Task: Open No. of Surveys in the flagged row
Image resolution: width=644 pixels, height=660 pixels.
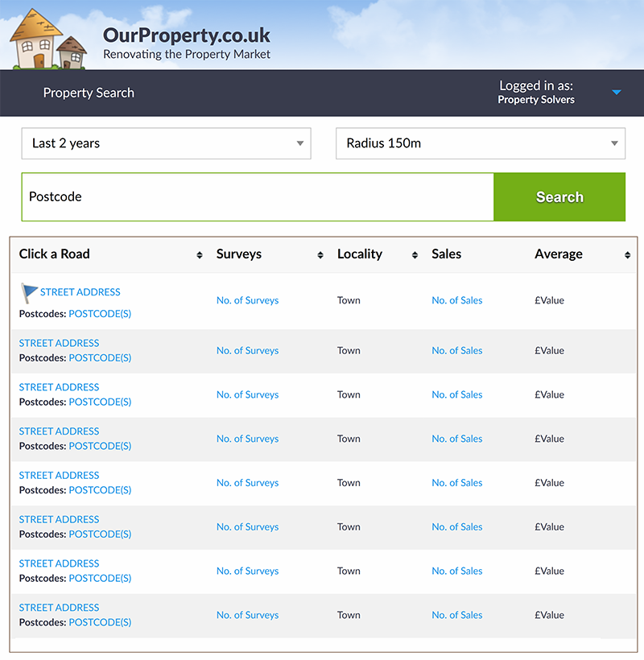Action: pyautogui.click(x=247, y=300)
